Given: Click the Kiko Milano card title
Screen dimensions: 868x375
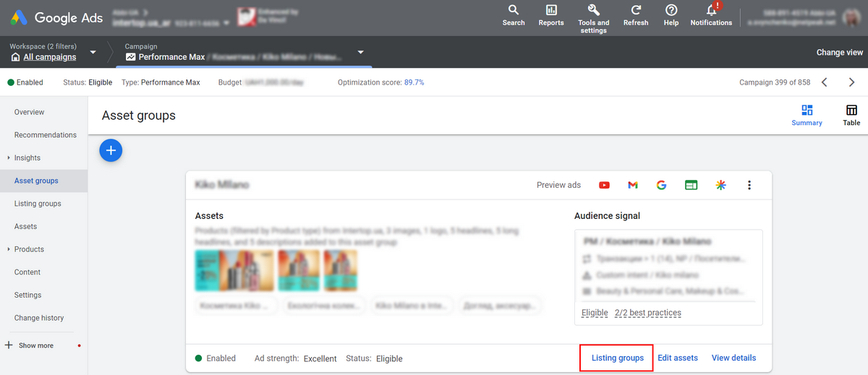Looking at the screenshot, I should click(222, 185).
